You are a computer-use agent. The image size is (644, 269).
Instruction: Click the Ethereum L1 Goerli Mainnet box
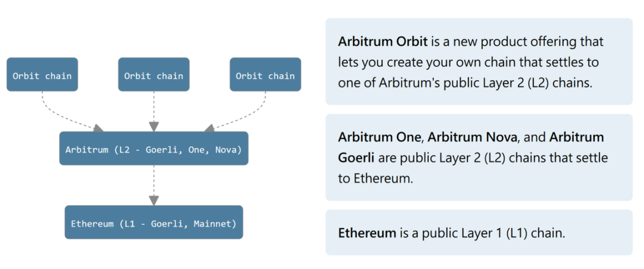click(154, 222)
